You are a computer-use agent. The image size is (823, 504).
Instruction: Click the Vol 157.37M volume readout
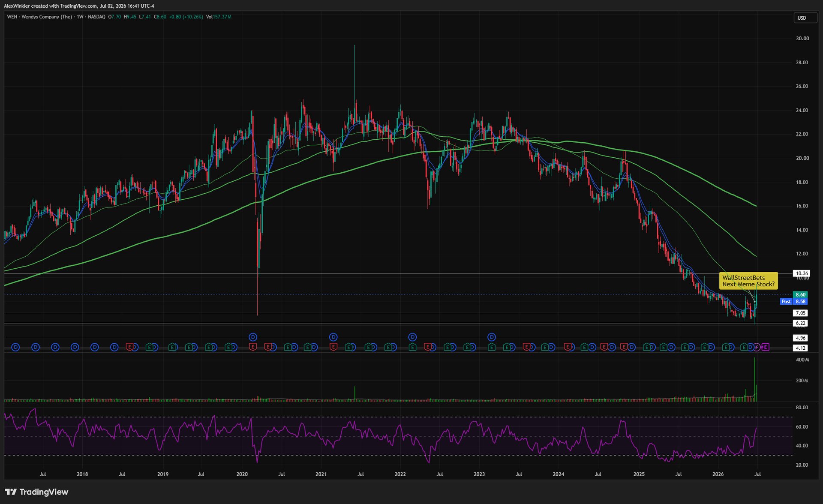tap(219, 17)
